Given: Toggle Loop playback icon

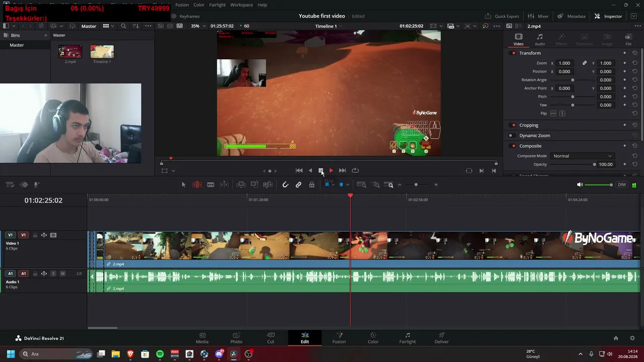Looking at the screenshot, I should pyautogui.click(x=355, y=171).
